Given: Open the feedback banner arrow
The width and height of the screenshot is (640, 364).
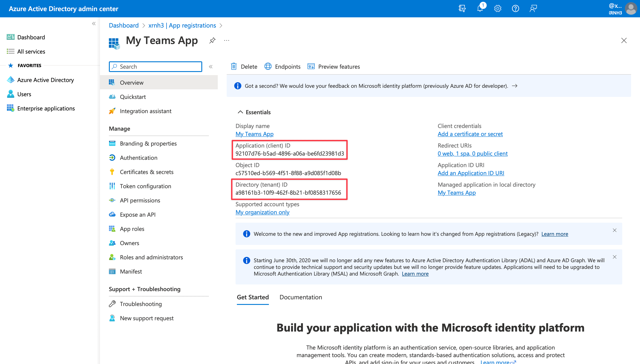Looking at the screenshot, I should [x=515, y=86].
